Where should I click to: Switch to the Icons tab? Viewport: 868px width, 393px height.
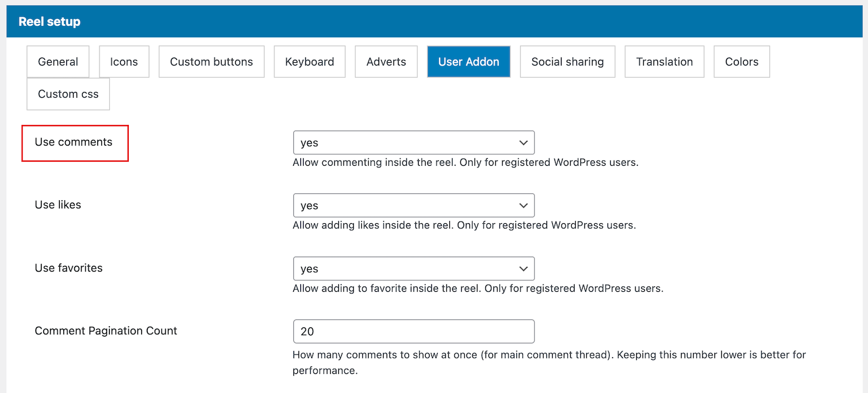pos(124,62)
